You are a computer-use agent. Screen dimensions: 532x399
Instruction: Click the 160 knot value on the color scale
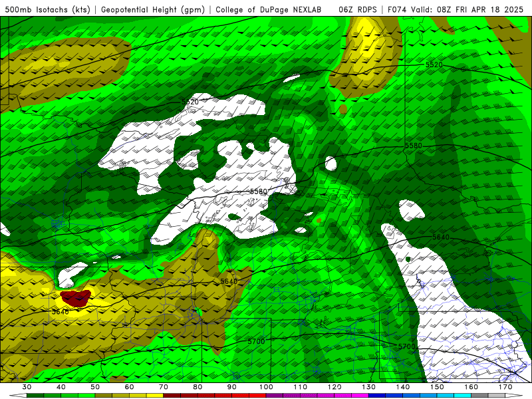[471, 387]
